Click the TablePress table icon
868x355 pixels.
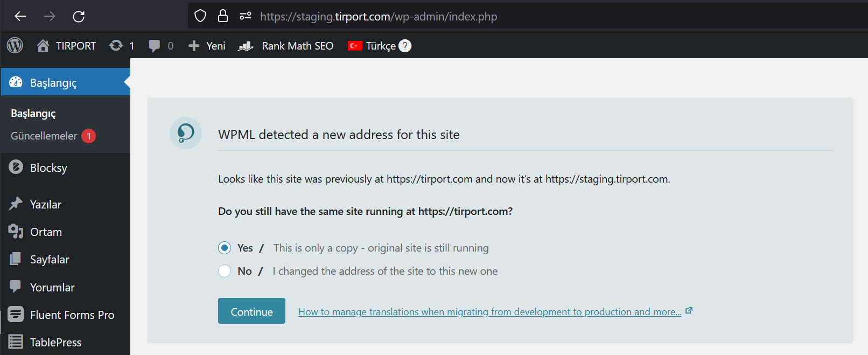pos(16,342)
